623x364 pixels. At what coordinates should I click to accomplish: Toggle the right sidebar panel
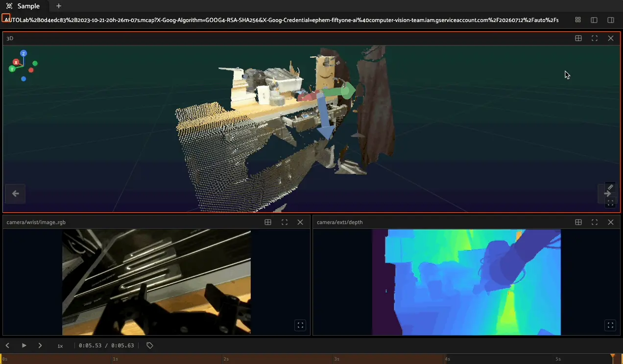[611, 20]
